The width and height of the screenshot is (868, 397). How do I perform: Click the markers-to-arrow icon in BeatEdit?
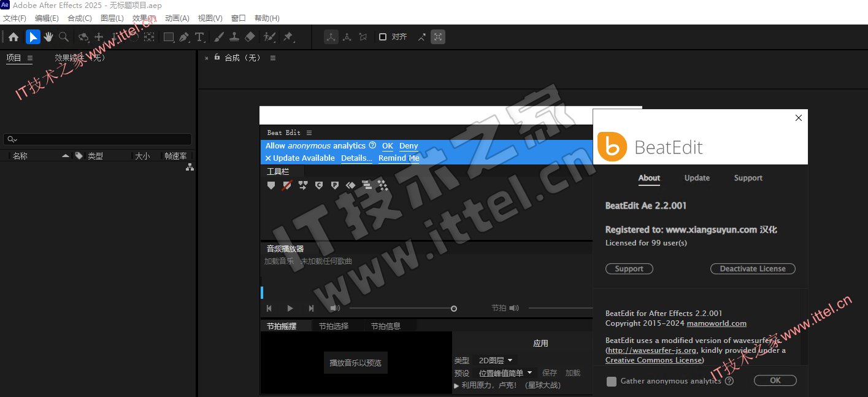[x=303, y=185]
